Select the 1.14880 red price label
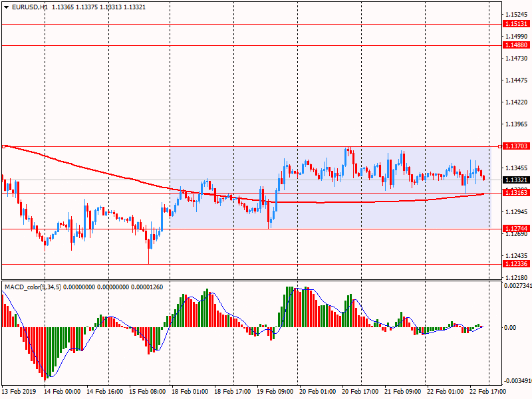532x399 pixels. pos(515,45)
